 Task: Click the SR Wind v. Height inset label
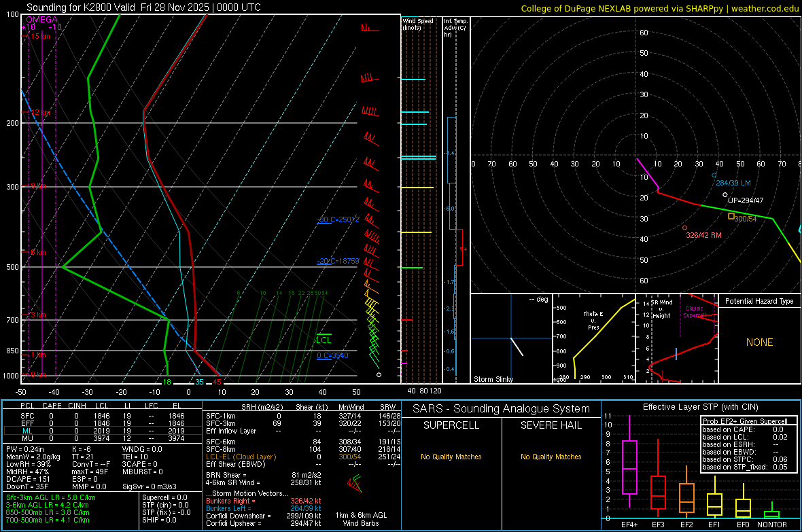point(662,309)
